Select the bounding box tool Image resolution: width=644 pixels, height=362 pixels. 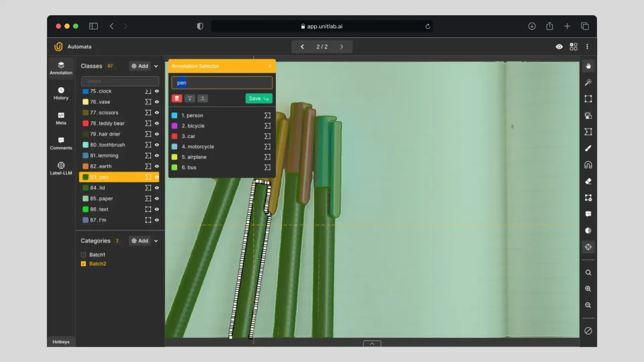pyautogui.click(x=588, y=99)
